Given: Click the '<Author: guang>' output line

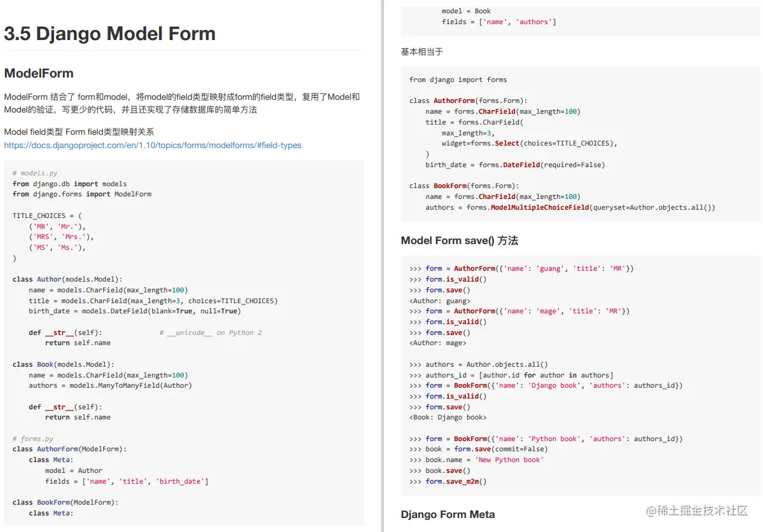Looking at the screenshot, I should point(440,301).
